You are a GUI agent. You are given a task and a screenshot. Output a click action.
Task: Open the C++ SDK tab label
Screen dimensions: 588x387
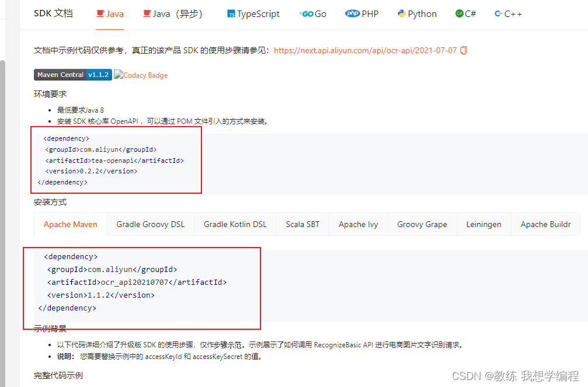point(513,14)
